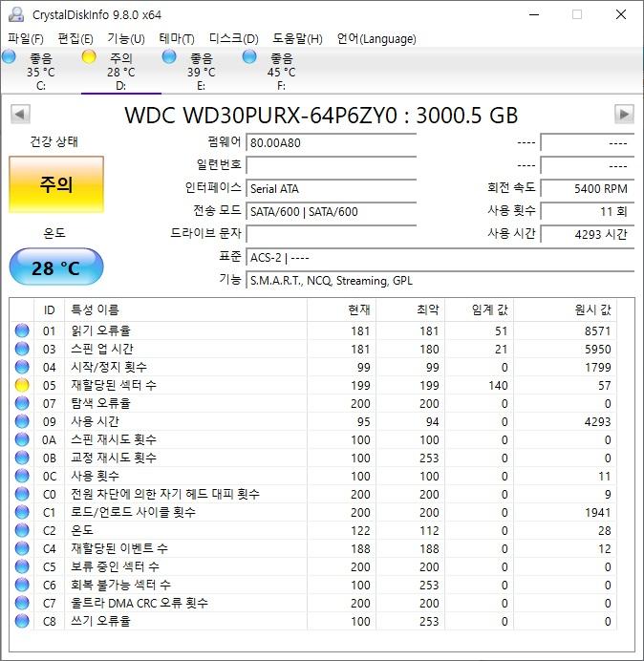Click blue status orb for drive F:
This screenshot has height=661, width=644.
[249, 56]
